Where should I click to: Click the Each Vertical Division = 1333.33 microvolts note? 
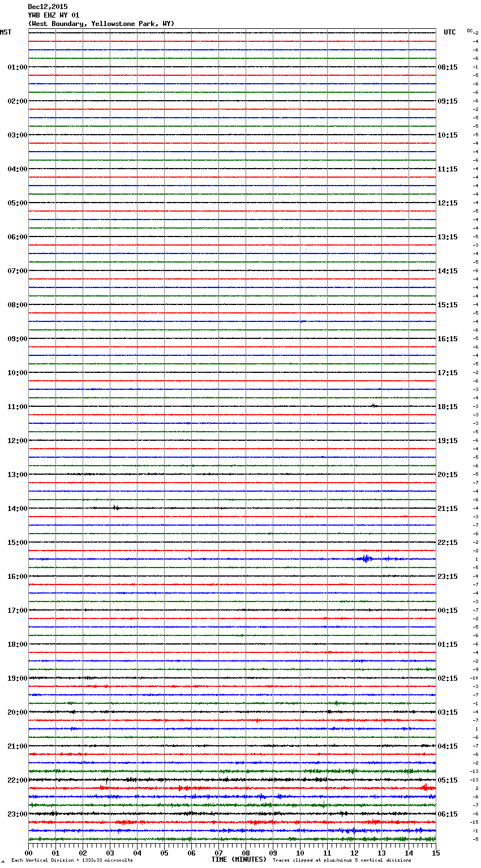pos(72,861)
